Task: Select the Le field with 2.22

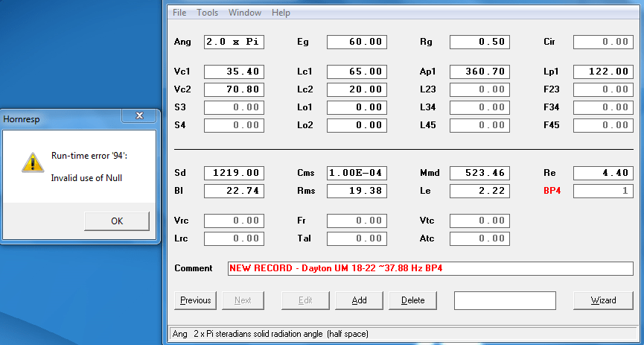Action: point(479,192)
